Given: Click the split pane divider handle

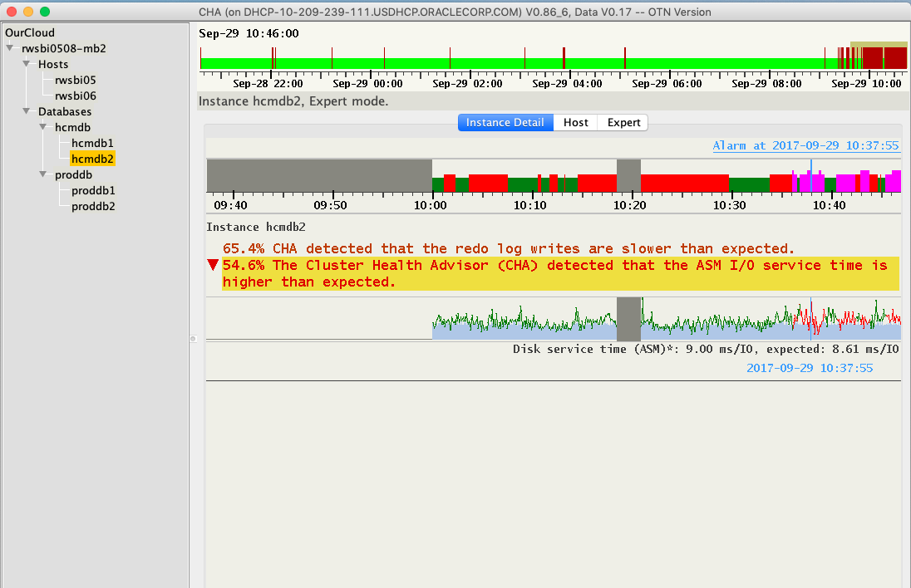Looking at the screenshot, I should click(193, 338).
